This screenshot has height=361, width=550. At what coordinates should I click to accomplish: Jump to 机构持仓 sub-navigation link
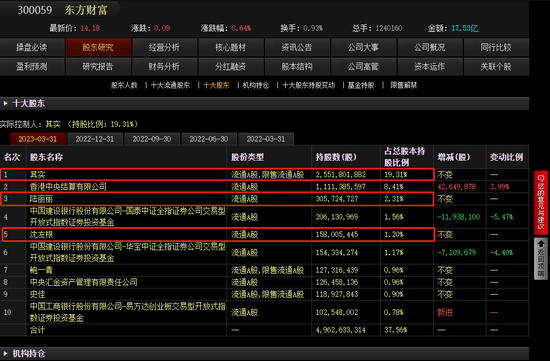pyautogui.click(x=256, y=85)
